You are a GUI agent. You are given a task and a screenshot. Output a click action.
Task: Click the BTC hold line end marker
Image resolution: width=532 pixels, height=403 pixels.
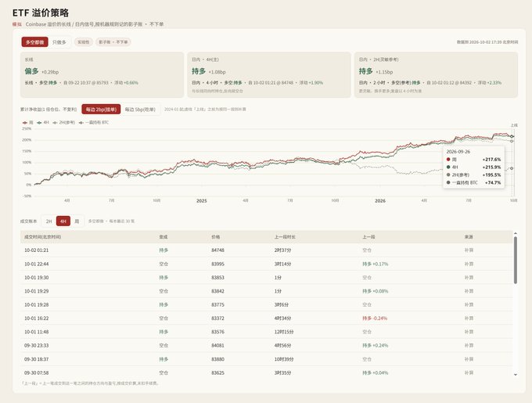tap(512, 168)
